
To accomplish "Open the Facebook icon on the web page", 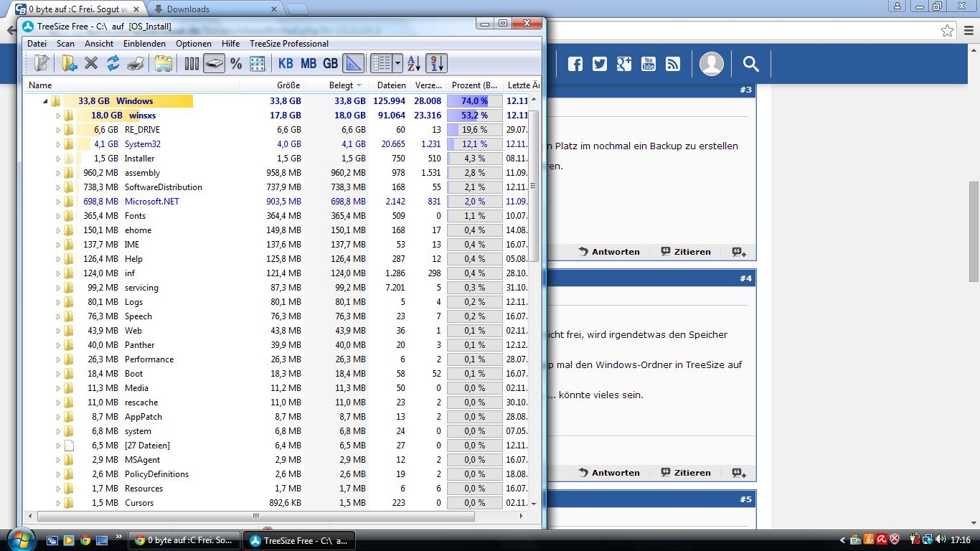I will pyautogui.click(x=575, y=64).
